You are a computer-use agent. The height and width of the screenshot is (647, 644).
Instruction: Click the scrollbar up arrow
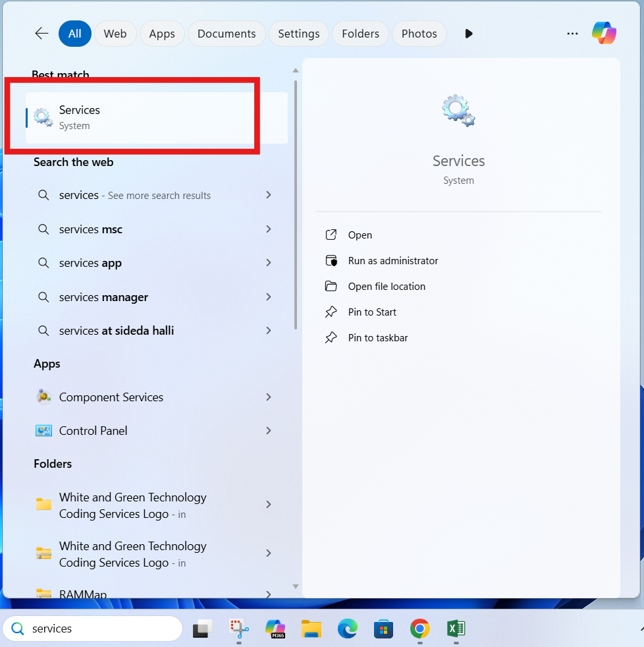295,70
